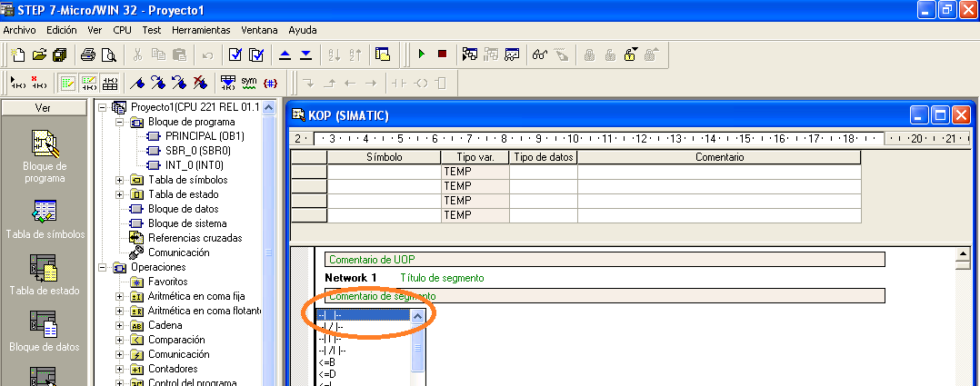Clear all bookmarks with the crossed flag icon

200,83
